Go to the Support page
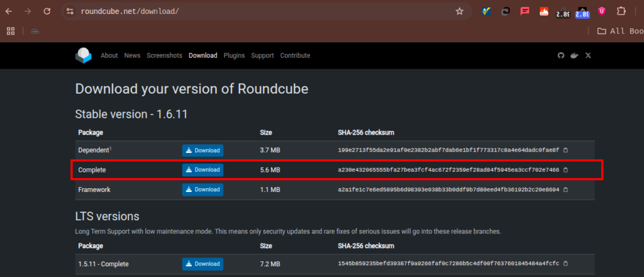Image resolution: width=644 pixels, height=277 pixels. pos(262,55)
